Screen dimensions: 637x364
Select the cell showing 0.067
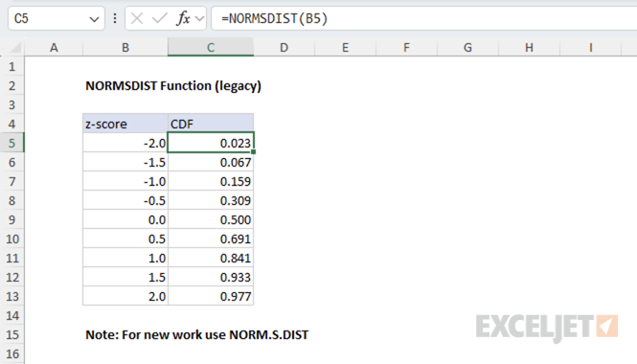211,162
